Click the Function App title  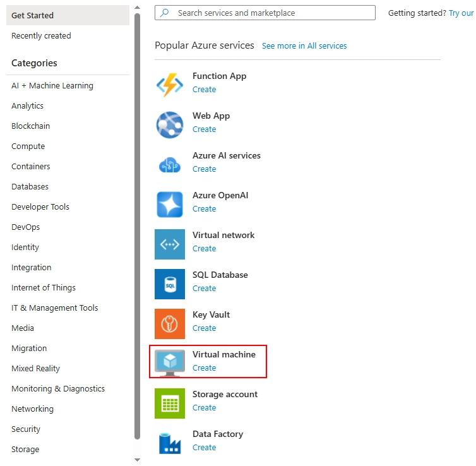(220, 76)
